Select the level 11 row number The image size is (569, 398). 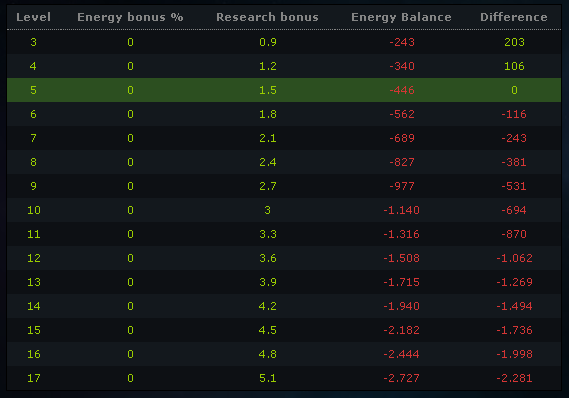point(34,234)
